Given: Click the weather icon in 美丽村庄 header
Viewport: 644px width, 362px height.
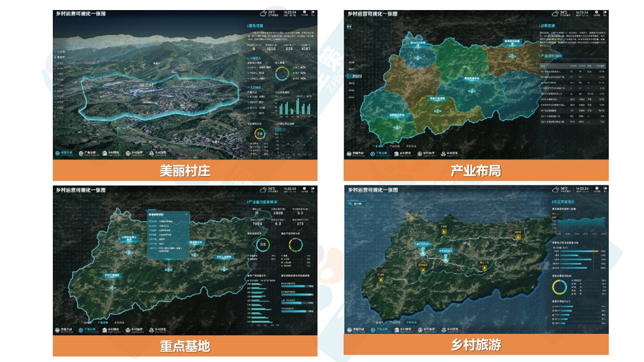Looking at the screenshot, I should tap(263, 14).
